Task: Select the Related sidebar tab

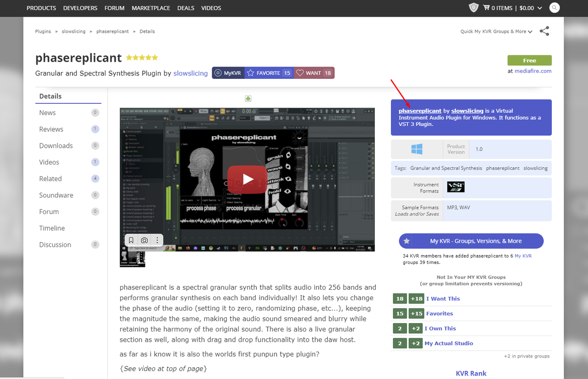Action: tap(69, 179)
